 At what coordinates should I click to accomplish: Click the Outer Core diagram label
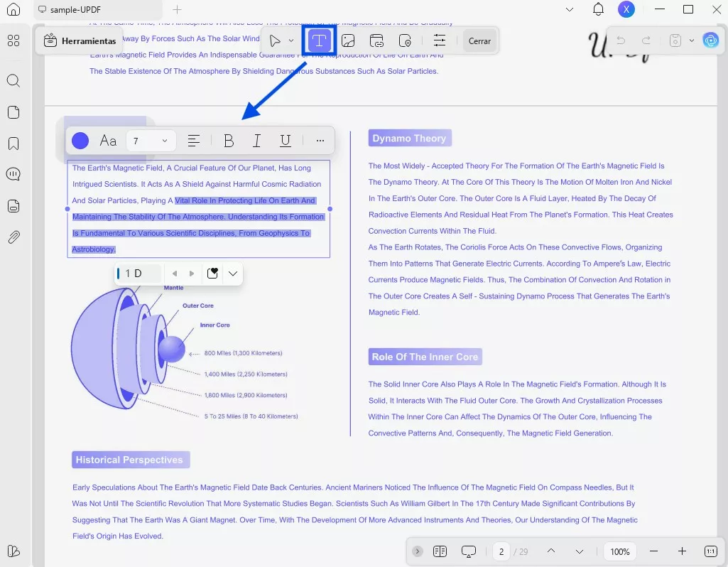[198, 306]
